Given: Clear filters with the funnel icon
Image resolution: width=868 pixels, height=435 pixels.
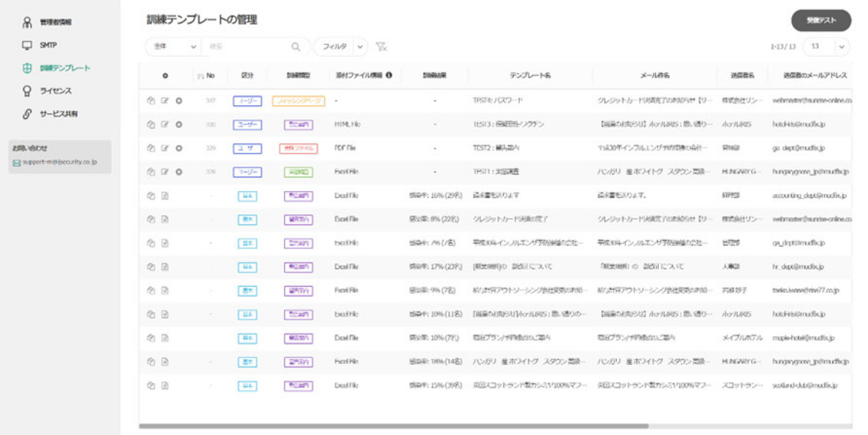Looking at the screenshot, I should (381, 47).
